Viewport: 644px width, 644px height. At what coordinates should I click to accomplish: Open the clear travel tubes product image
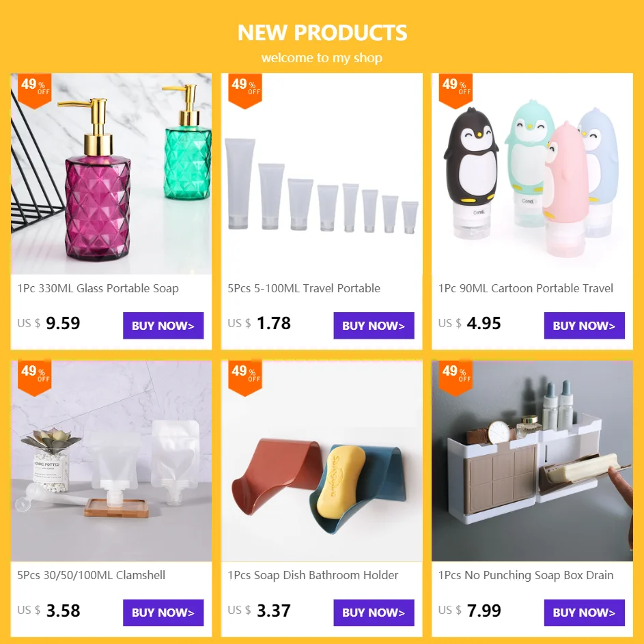click(322, 173)
